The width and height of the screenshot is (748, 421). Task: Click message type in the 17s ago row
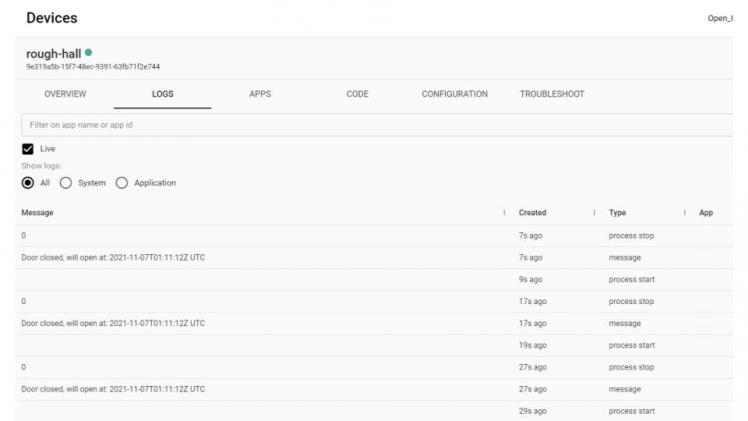tap(625, 323)
